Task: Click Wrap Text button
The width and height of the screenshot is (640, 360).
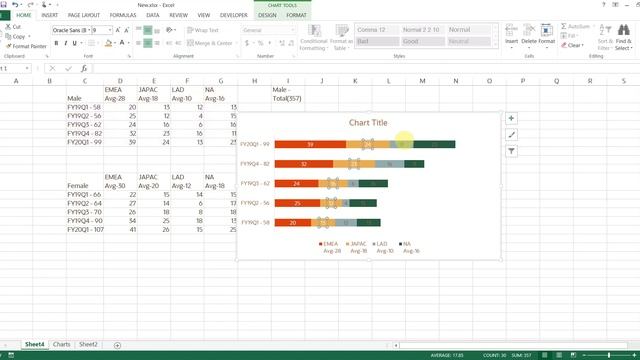Action: point(203,30)
